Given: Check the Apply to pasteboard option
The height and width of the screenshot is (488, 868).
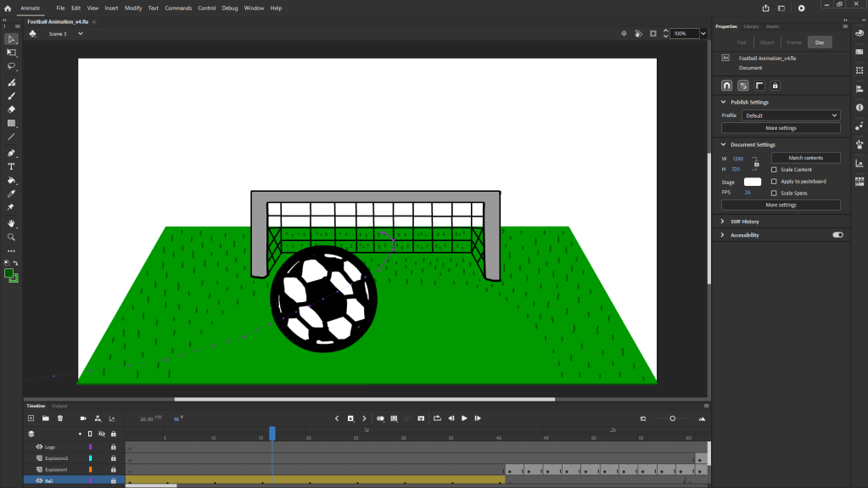Looking at the screenshot, I should pos(774,182).
